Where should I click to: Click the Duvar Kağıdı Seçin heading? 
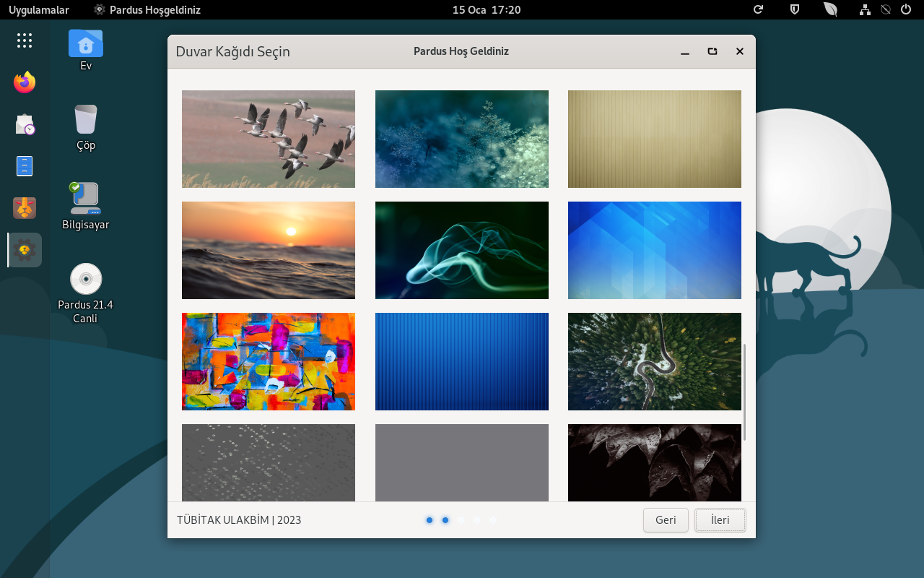233,52
